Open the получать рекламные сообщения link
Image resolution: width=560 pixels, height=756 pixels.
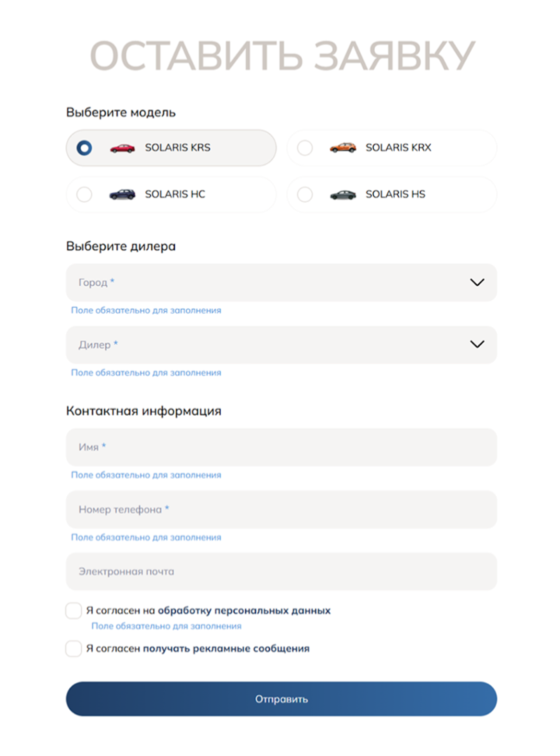(226, 649)
